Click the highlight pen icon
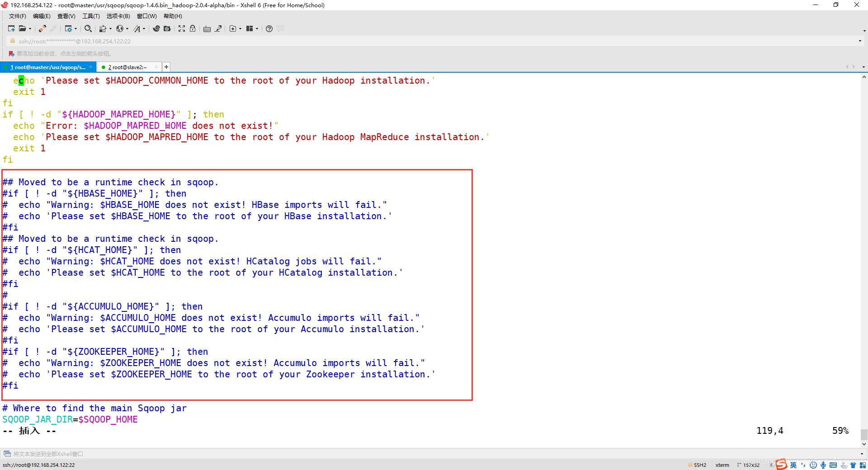Image resolution: width=868 pixels, height=470 pixels. (x=218, y=28)
